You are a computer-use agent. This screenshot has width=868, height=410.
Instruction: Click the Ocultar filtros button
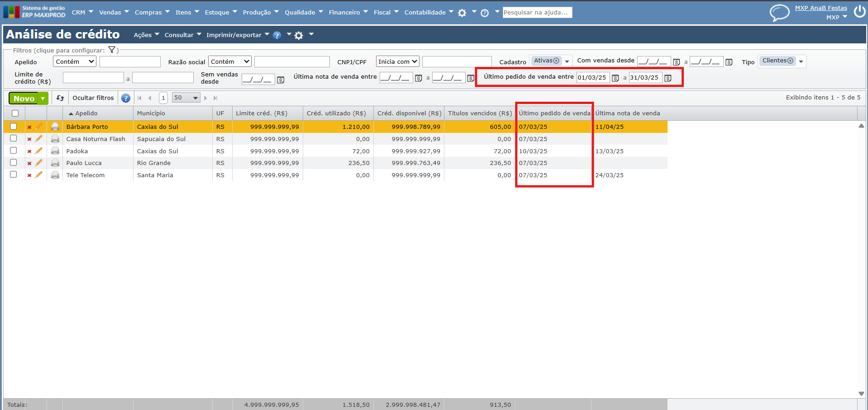coord(93,98)
